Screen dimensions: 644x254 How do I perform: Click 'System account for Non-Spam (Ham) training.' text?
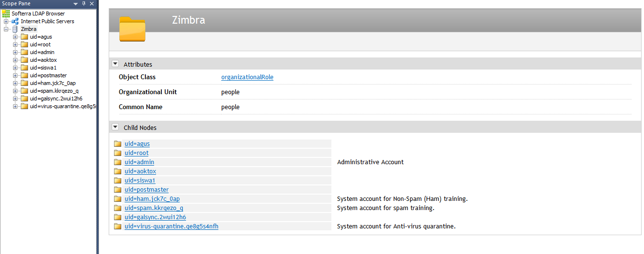coord(402,198)
